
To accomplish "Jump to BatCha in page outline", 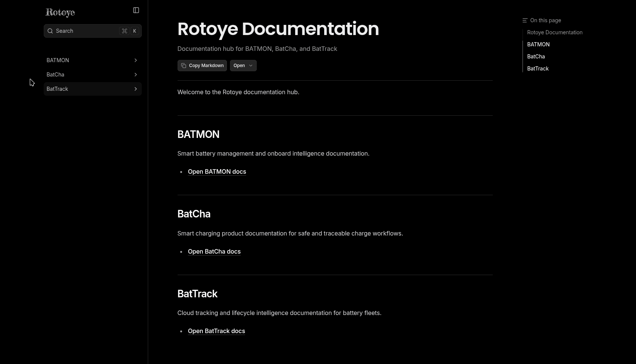I will click(x=536, y=57).
